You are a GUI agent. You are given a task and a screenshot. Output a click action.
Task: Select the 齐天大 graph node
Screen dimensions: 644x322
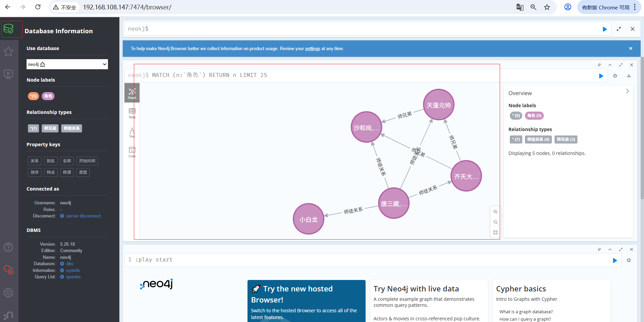[466, 176]
